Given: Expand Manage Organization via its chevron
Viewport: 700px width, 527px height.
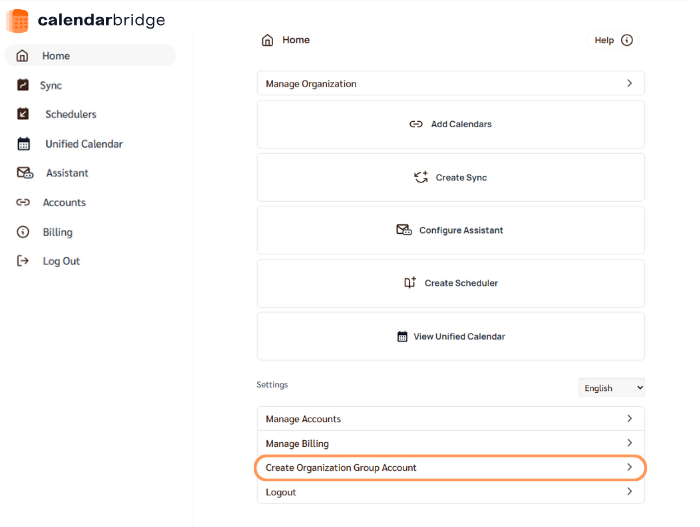Looking at the screenshot, I should [x=629, y=83].
